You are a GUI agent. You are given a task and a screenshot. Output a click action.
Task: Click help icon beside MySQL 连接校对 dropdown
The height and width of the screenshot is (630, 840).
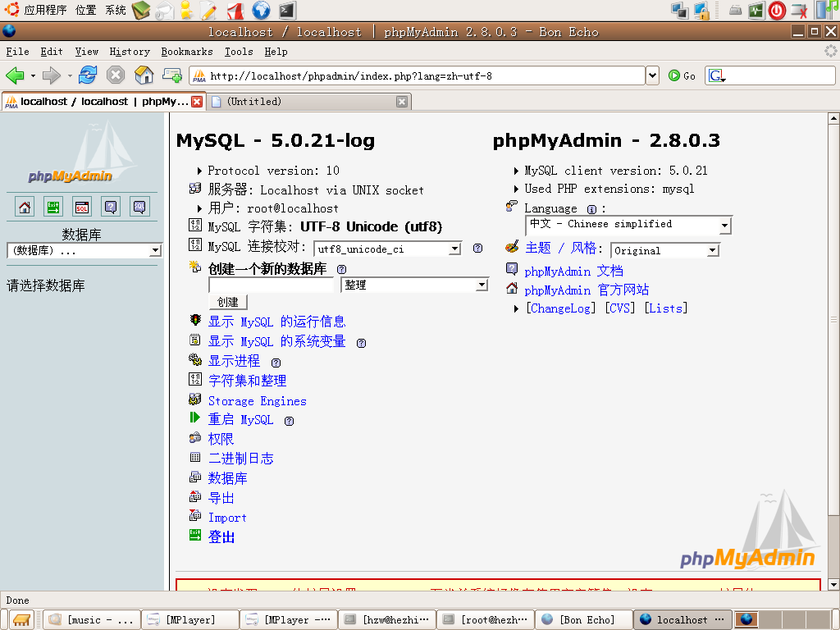point(478,248)
